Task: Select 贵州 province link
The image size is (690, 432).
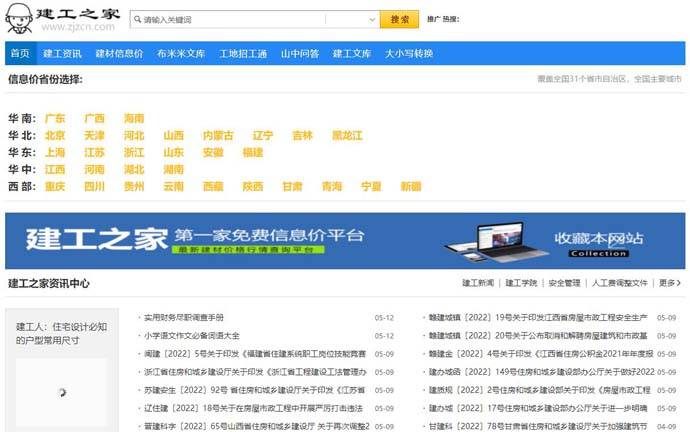Action: pos(134,187)
